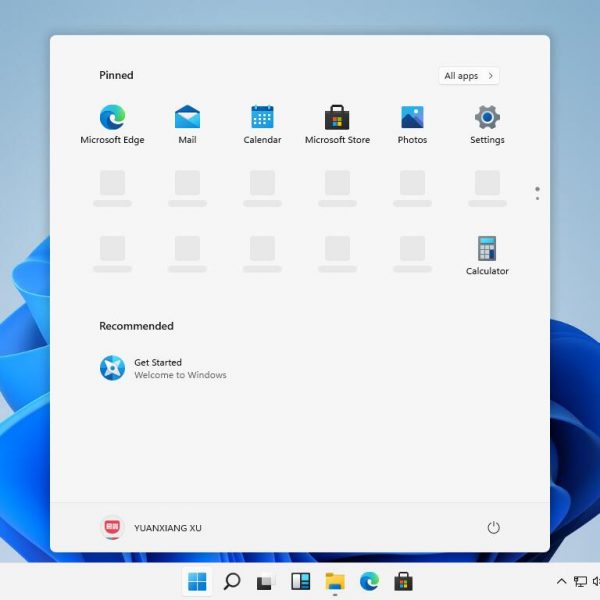Open Microsoft Store on taskbar
The height and width of the screenshot is (600, 600).
click(403, 582)
